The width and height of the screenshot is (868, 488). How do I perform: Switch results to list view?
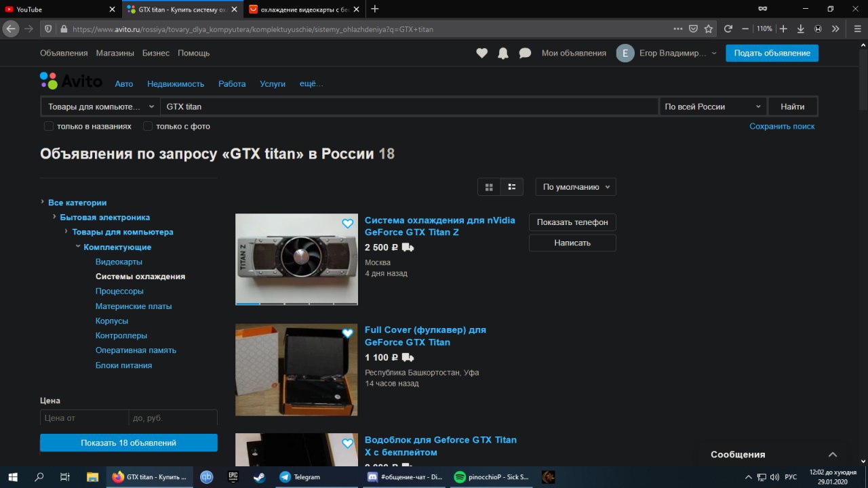512,187
